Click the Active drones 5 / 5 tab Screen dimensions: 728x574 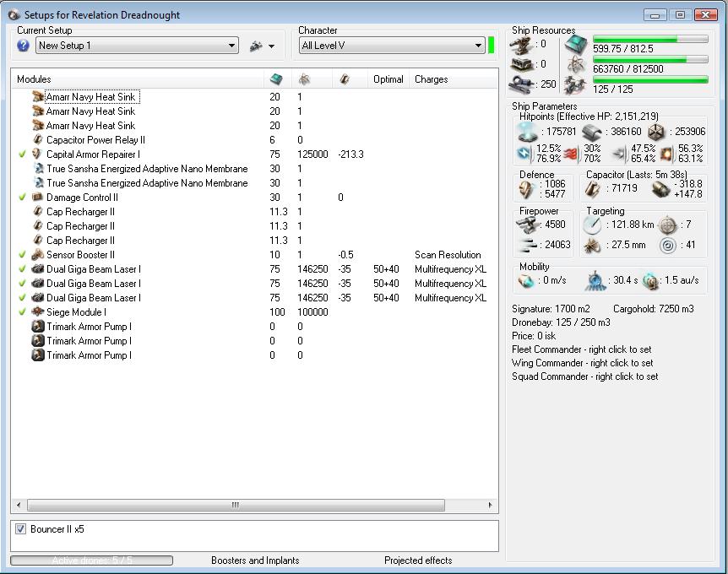[91, 560]
